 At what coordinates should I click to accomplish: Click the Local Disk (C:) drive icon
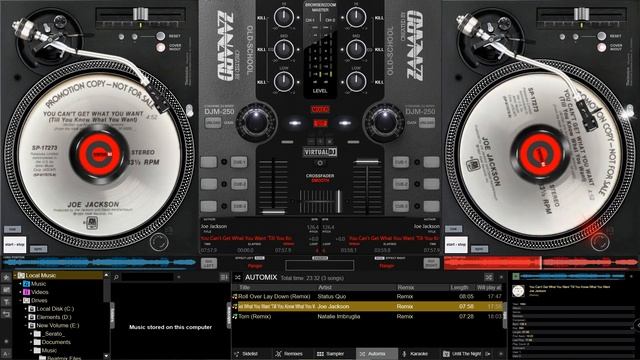(31, 309)
